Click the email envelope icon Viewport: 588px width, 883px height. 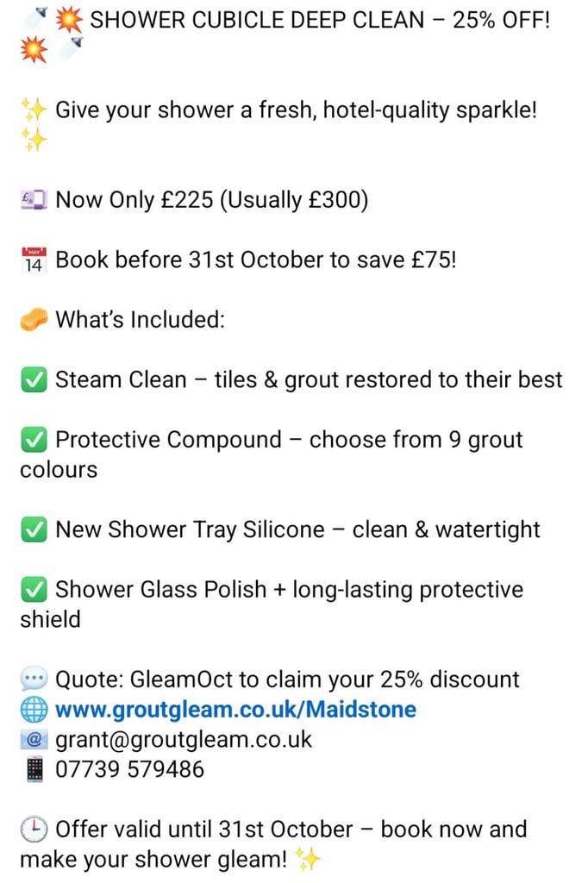coord(34,739)
